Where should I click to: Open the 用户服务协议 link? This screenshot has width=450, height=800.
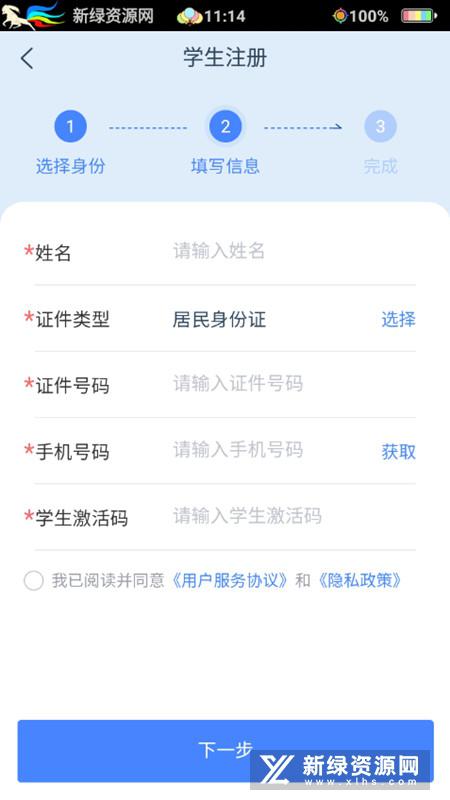229,581
